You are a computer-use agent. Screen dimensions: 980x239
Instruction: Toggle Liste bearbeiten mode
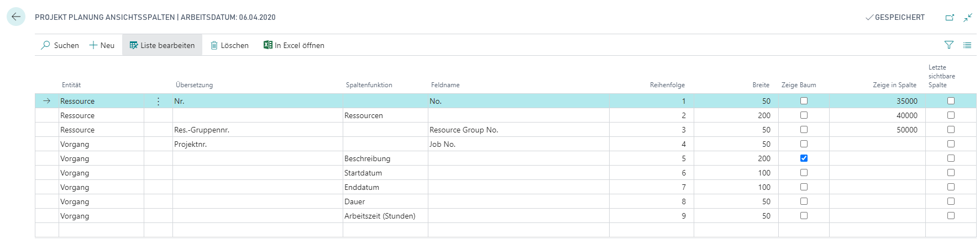[162, 45]
